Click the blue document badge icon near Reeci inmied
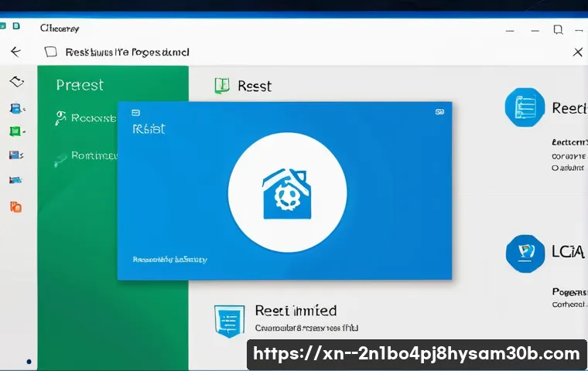The height and width of the screenshot is (371, 588). 230,321
